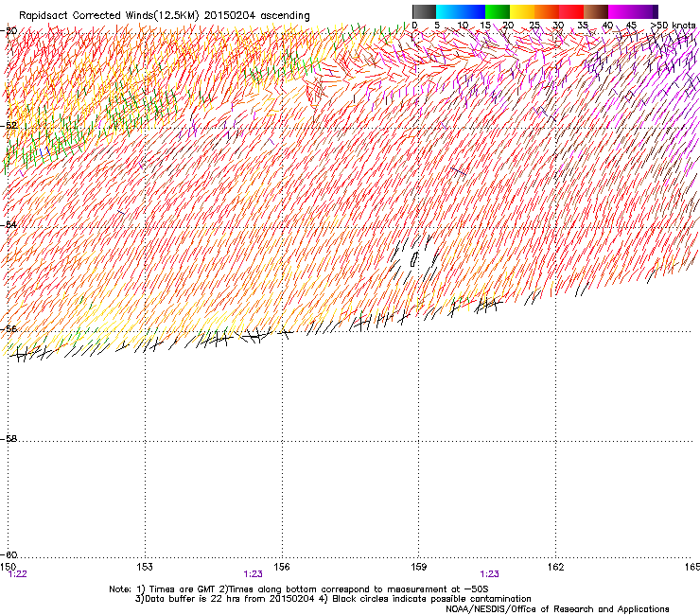Pick the orange 25-30 knots legend swatch
Screen dimensions: 700x615
tap(547, 11)
